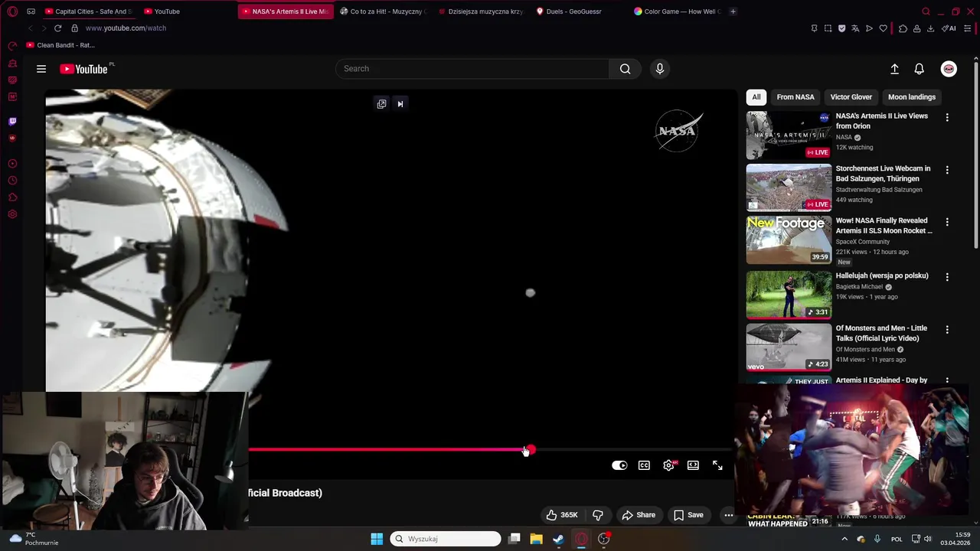Open options for Wow! NASA Finally Revealed video

[x=947, y=222]
